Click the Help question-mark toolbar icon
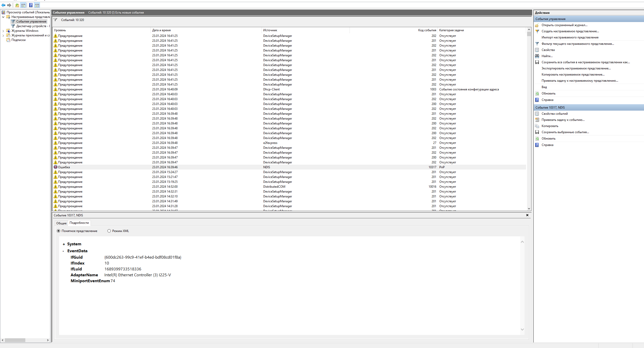Image resolution: width=644 pixels, height=348 pixels. 31,5
